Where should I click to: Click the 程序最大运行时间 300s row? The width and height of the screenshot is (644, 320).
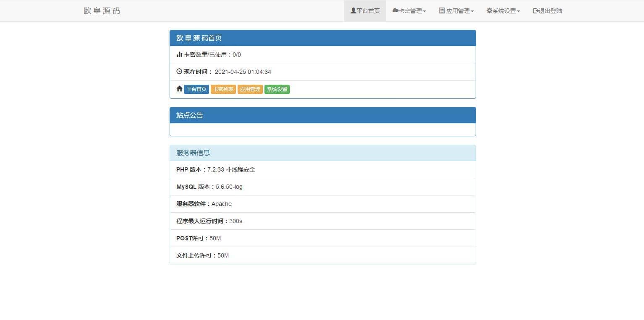(x=323, y=221)
